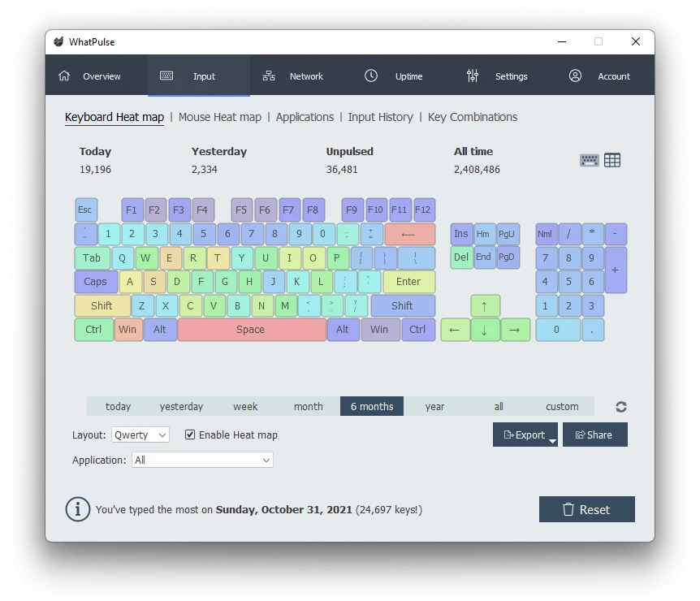Viewport: 700px width, 601px height.
Task: Select the yesterday time range
Action: [x=181, y=406]
